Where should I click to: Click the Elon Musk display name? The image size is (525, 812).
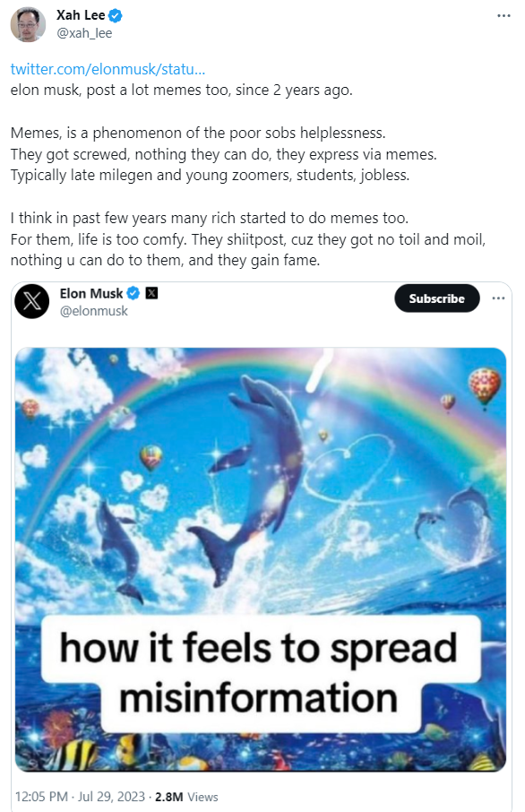91,293
